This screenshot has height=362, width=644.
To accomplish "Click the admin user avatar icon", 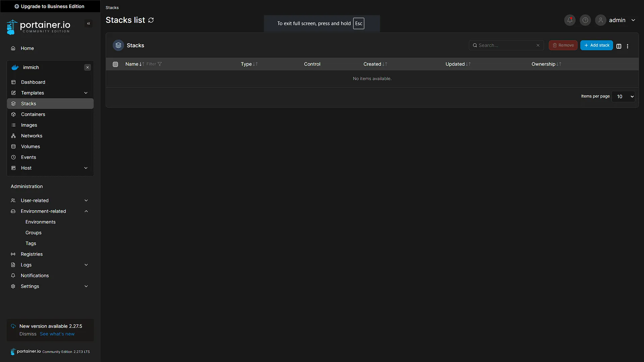I will [601, 20].
